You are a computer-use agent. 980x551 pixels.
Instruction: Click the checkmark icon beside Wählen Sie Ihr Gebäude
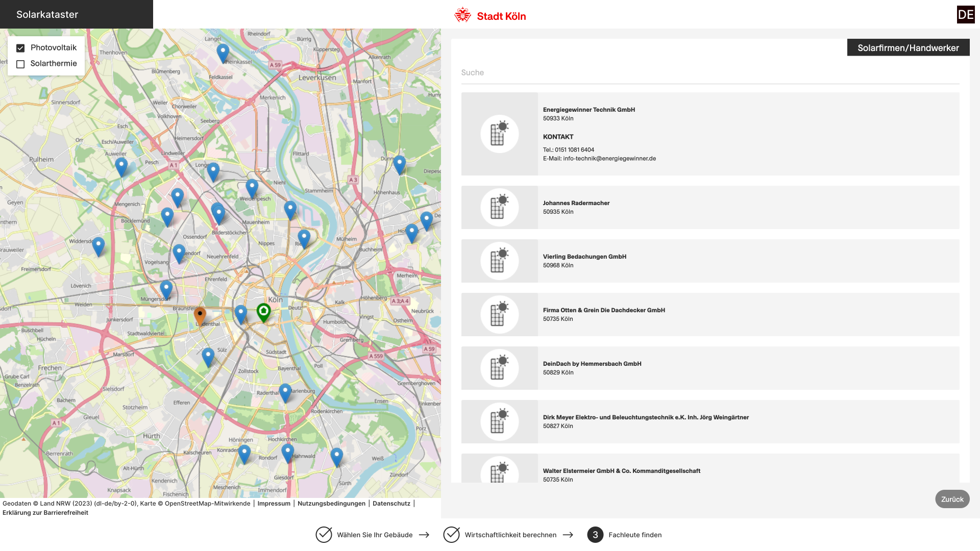[x=324, y=534]
